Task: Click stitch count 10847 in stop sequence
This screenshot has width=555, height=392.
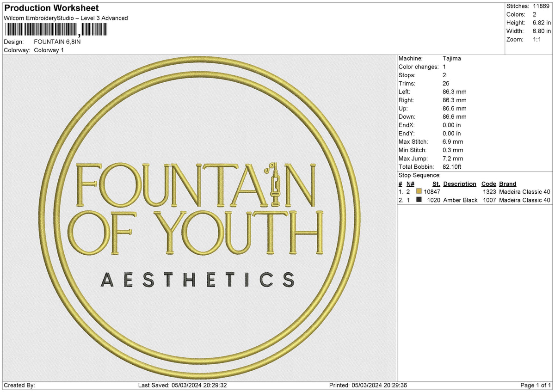Action: click(x=432, y=191)
